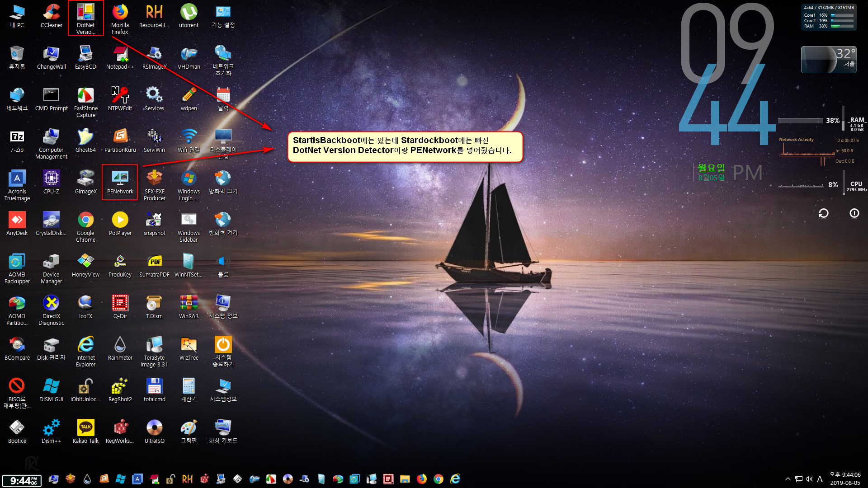This screenshot has width=868, height=488.
Task: Click the taskbar Chrome icon
Action: coord(439,479)
